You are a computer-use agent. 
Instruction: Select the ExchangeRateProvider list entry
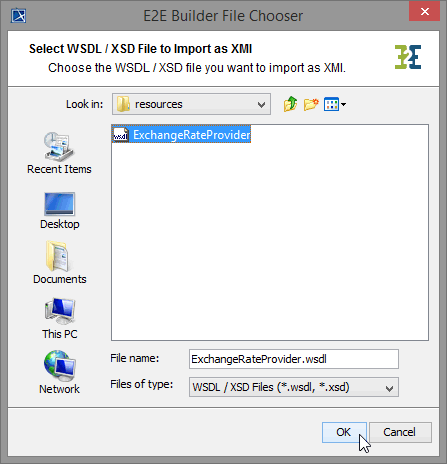(181, 135)
